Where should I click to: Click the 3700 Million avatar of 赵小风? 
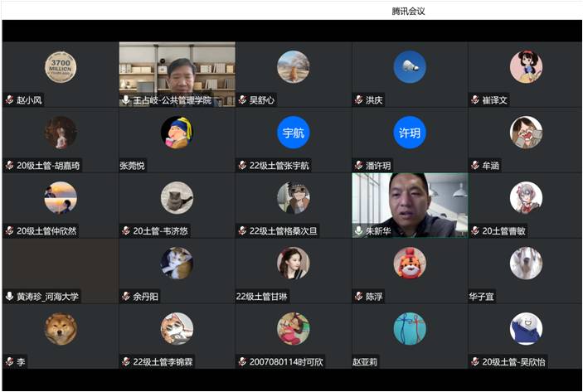point(61,67)
